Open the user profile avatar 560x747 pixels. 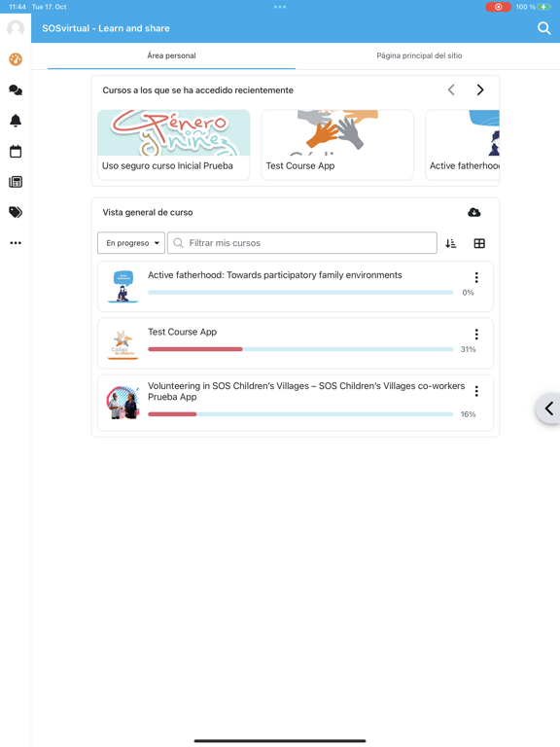click(x=16, y=28)
